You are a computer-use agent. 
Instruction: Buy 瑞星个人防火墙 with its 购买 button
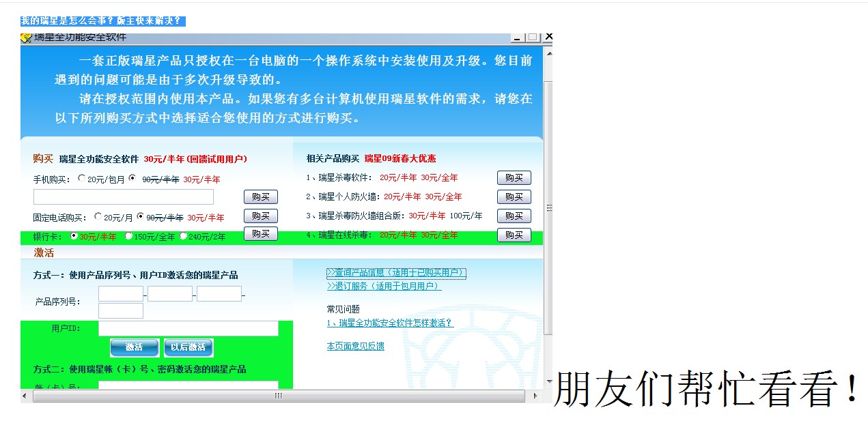click(514, 197)
